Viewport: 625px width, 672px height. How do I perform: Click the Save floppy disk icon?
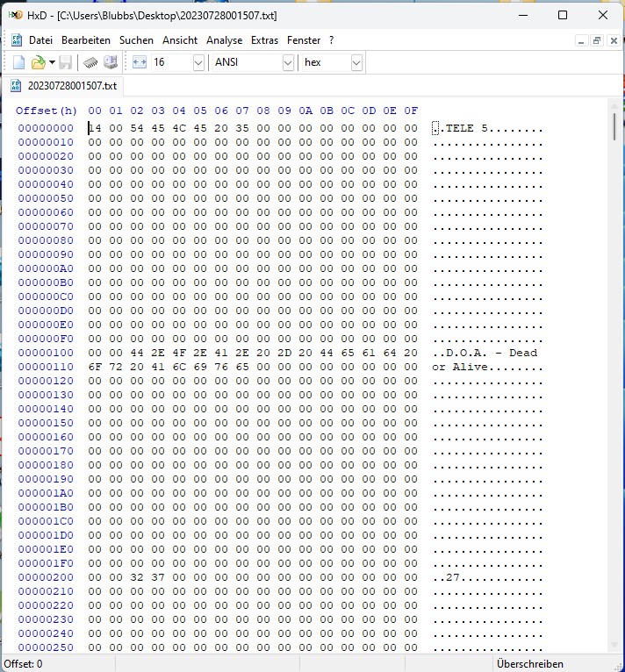pos(65,62)
